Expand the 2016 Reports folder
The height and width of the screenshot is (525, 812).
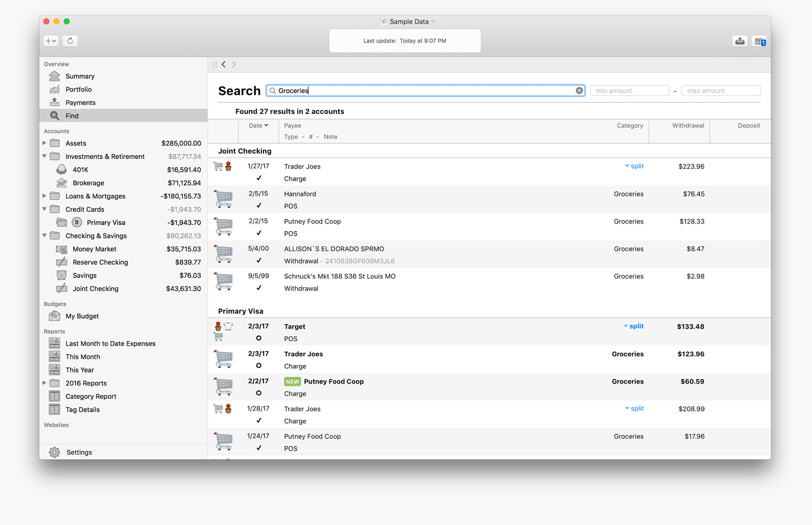pos(45,383)
